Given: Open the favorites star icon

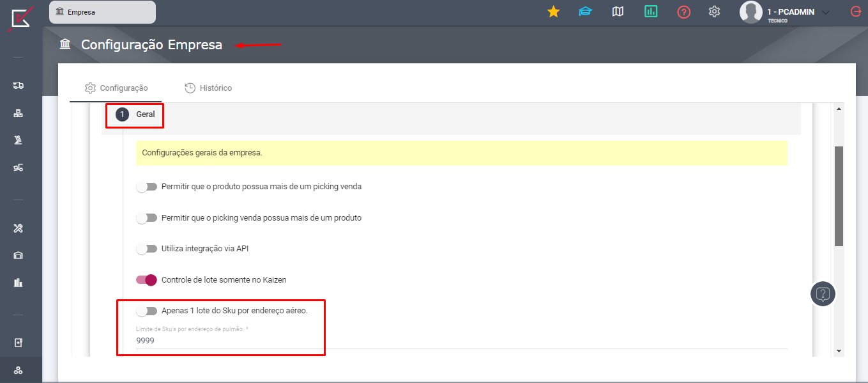Looking at the screenshot, I should (x=554, y=12).
